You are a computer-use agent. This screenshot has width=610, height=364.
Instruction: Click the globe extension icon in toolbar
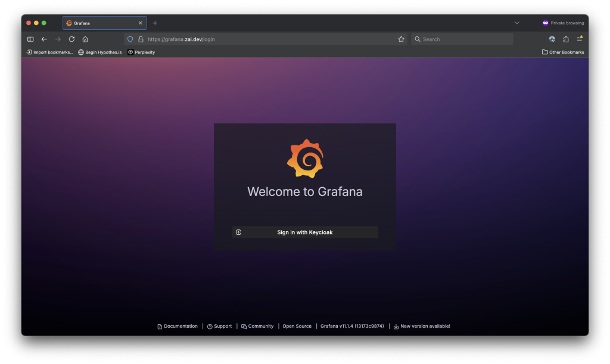(552, 39)
